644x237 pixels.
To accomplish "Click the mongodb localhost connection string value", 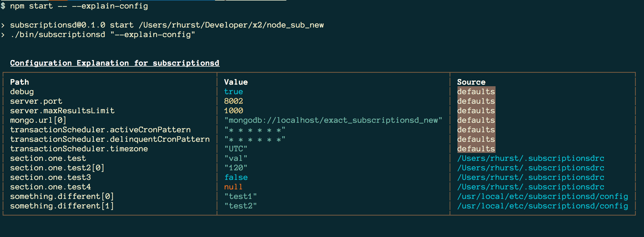I will 333,120.
